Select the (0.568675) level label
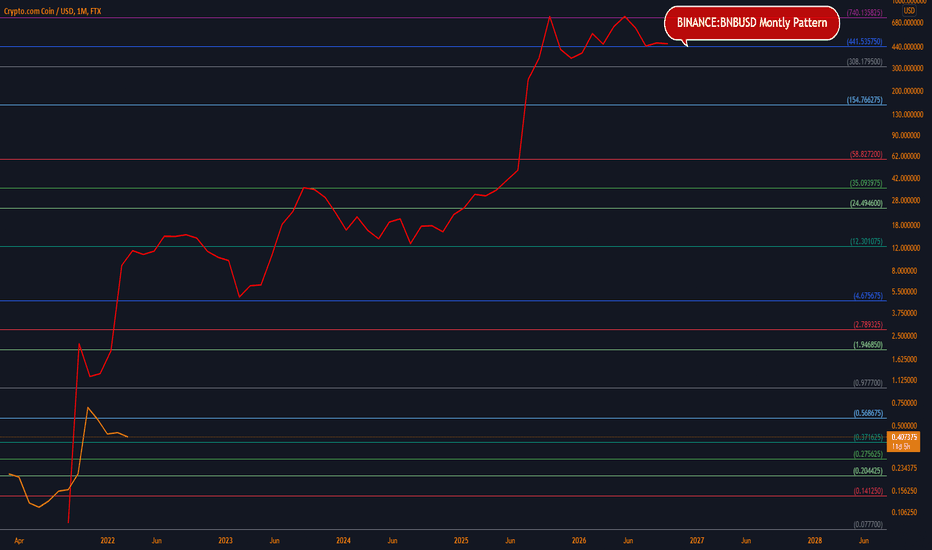This screenshot has width=932, height=550. [868, 413]
